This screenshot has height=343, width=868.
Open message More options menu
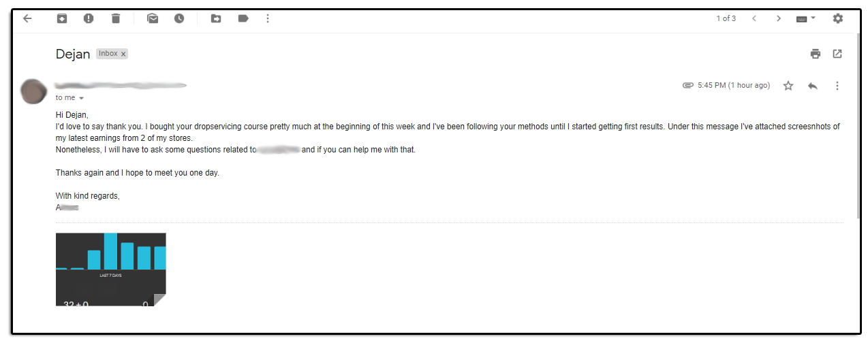[837, 86]
